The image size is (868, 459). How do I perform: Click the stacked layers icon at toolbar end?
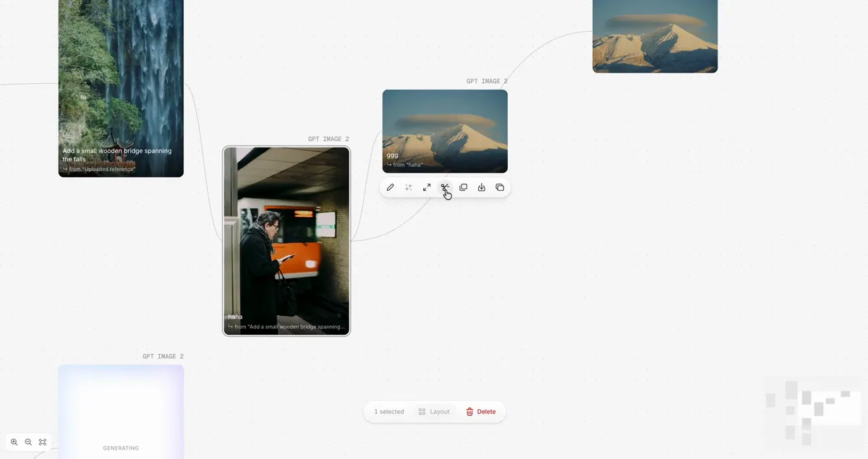[x=500, y=187]
